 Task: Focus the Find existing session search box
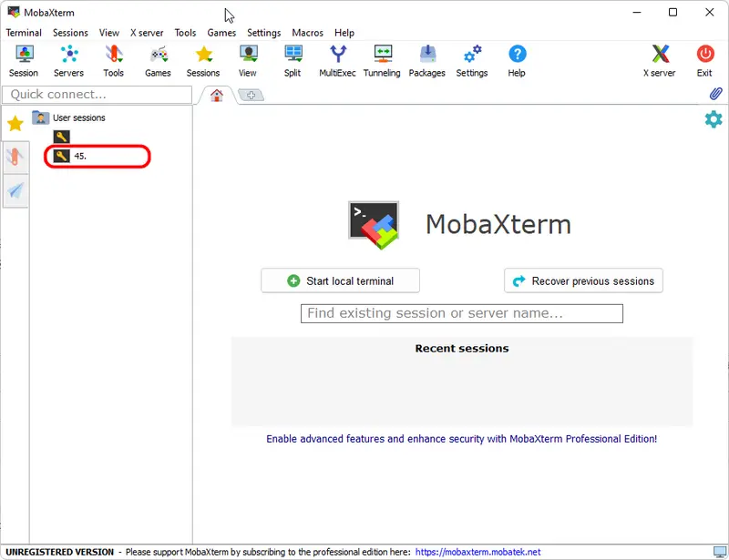click(x=462, y=313)
